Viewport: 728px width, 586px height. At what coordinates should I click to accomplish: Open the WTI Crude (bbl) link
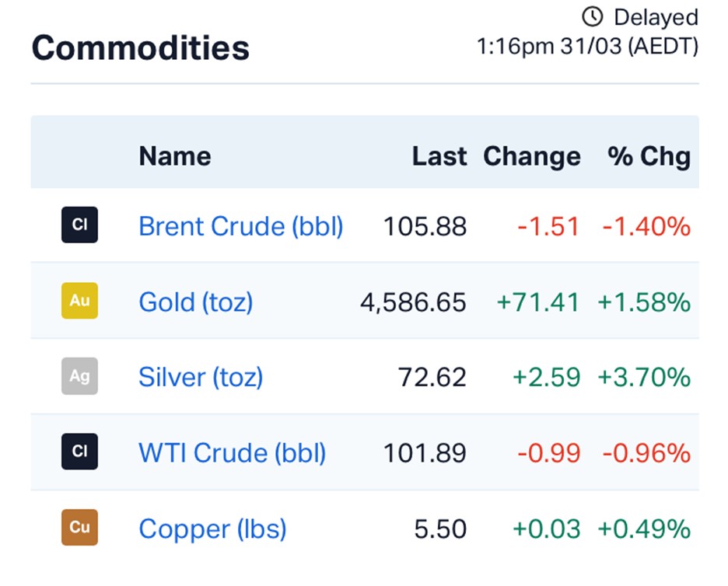[232, 452]
